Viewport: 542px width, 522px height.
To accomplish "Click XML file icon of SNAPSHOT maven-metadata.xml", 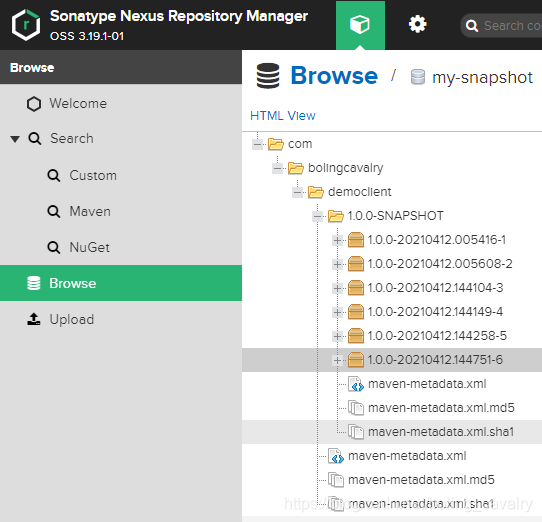I will (356, 384).
